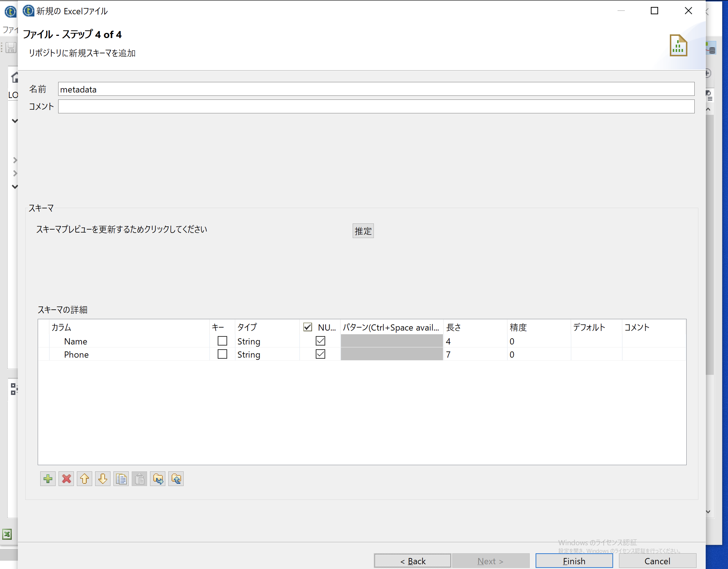This screenshot has width=728, height=569.
Task: Open the Type dropdown for the Name row
Action: (x=267, y=341)
